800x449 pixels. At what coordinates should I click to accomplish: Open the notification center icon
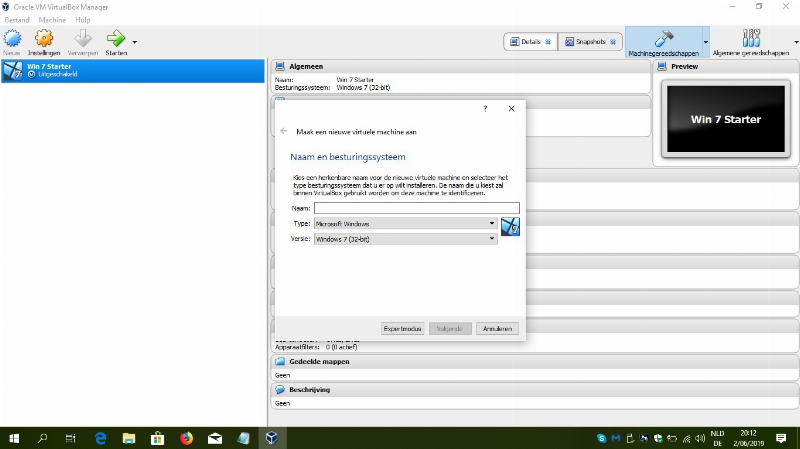point(781,438)
